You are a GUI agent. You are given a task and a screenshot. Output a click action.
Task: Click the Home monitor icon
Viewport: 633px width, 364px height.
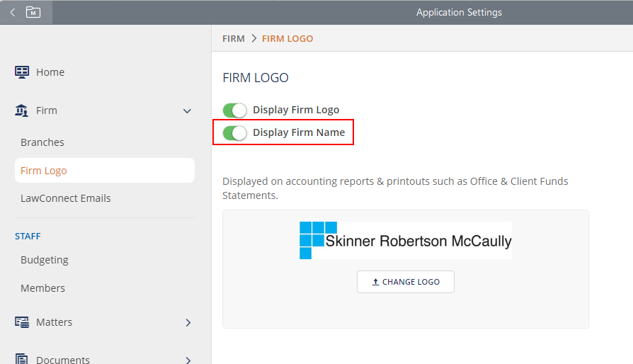22,72
